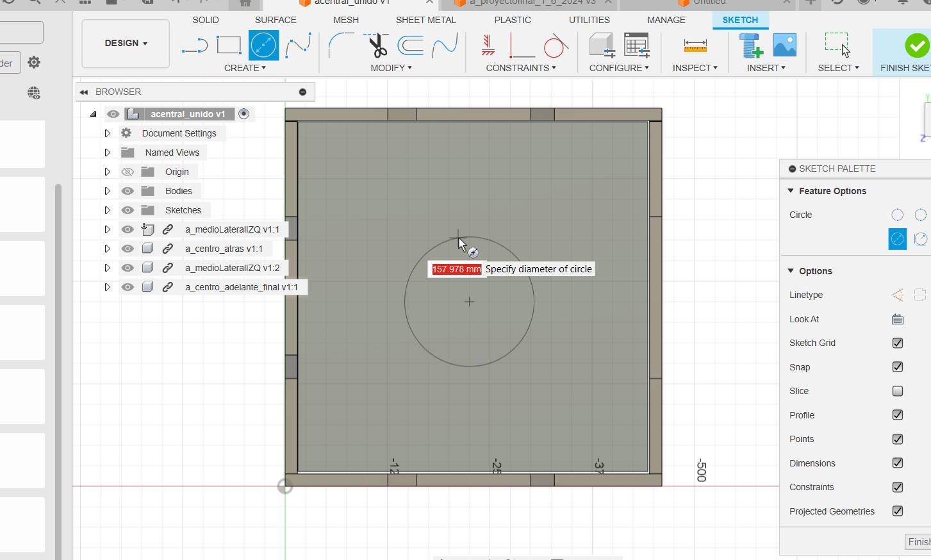This screenshot has width=931, height=560.
Task: Switch to the MESH tab
Action: 346,20
